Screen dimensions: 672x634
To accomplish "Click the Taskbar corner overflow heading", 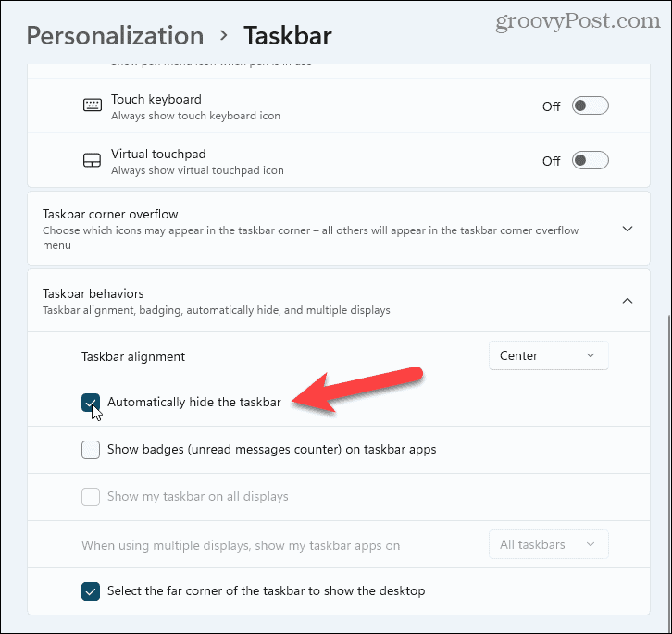I will [x=110, y=214].
